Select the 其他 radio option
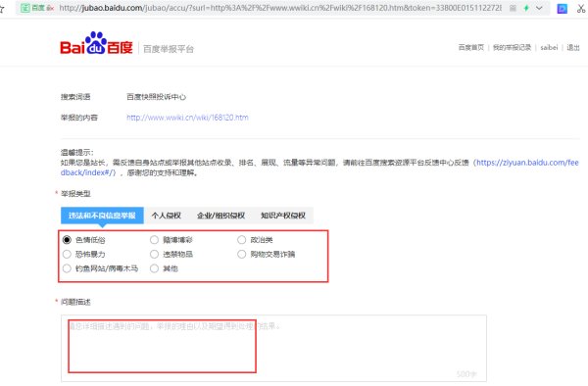Image resolution: width=588 pixels, height=386 pixels. click(154, 268)
